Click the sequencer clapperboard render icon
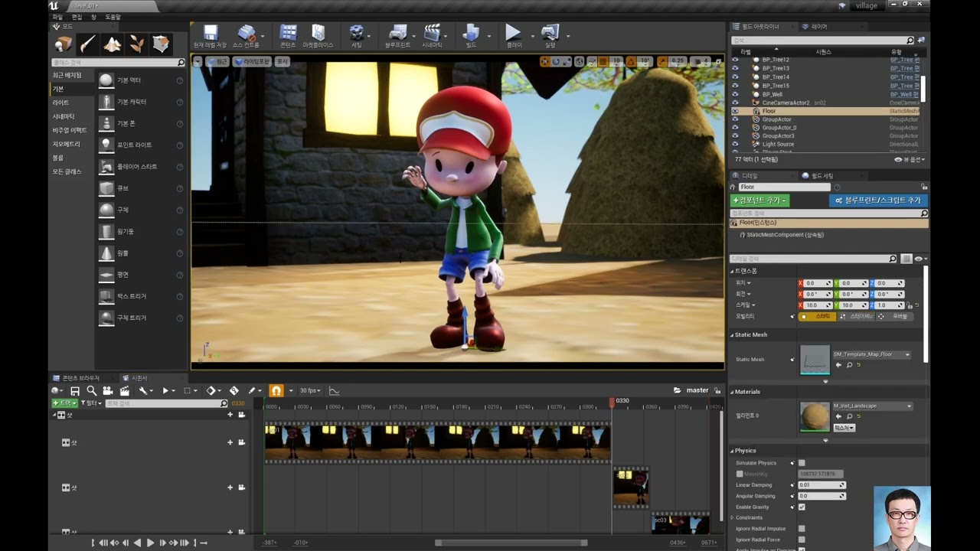 tap(124, 391)
